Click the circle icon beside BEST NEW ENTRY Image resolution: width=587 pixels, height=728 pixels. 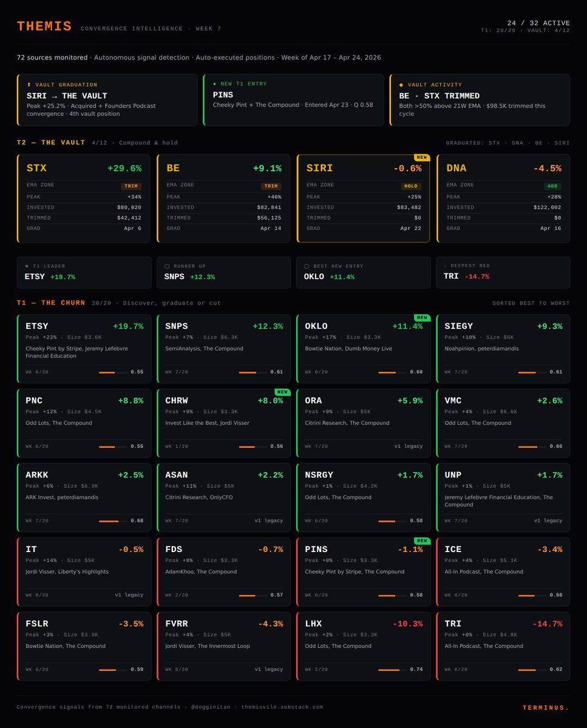coord(307,266)
